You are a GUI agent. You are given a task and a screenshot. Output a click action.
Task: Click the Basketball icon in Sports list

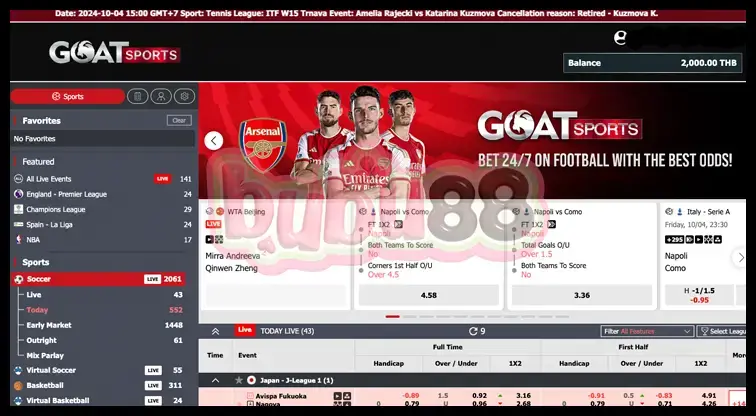[18, 386]
